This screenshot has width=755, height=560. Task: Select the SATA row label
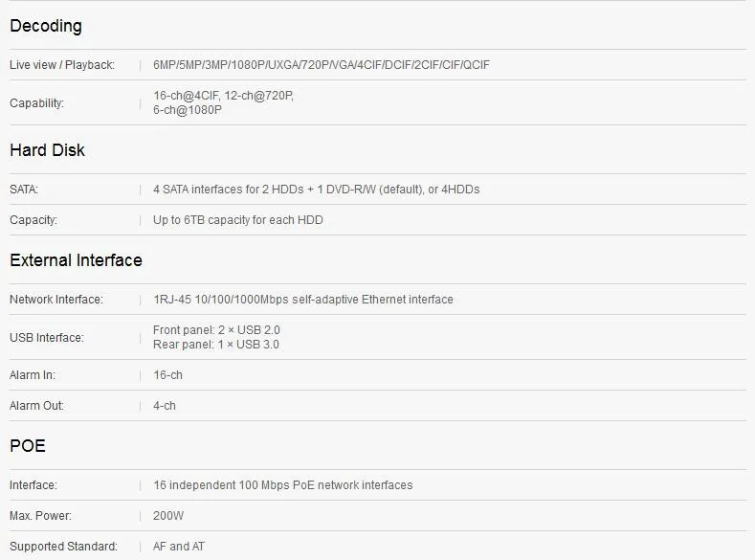coord(24,190)
